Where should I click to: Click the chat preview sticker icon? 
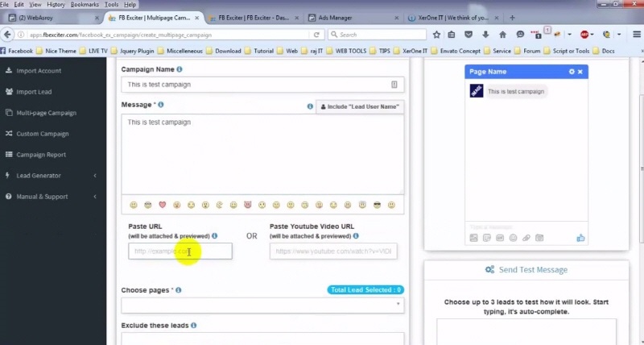click(487, 238)
